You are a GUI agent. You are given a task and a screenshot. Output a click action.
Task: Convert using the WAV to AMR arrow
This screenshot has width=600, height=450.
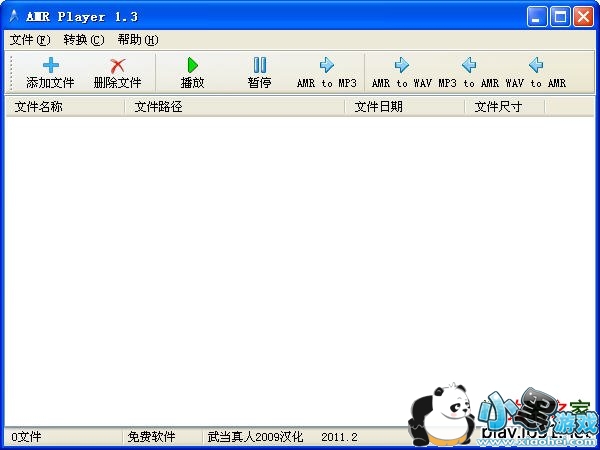coord(536,65)
